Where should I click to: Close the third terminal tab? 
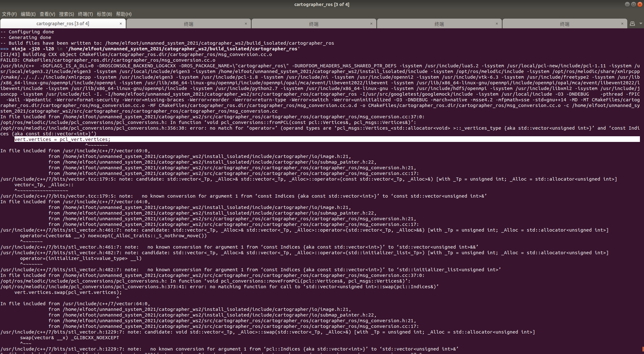371,24
